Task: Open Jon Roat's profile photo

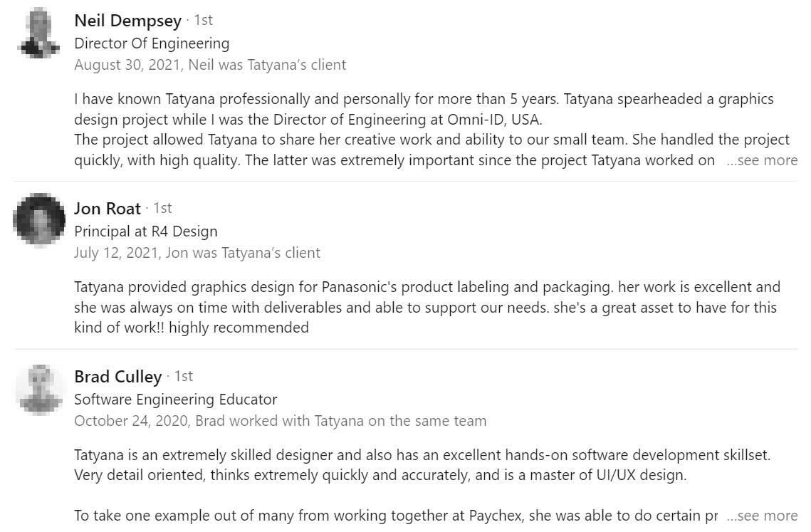Action: point(39,219)
